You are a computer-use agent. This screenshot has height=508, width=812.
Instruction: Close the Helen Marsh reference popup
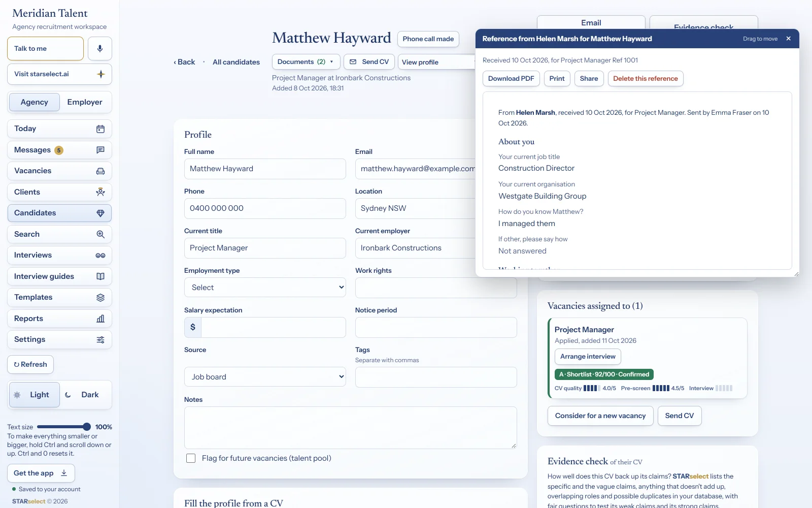[x=788, y=39]
